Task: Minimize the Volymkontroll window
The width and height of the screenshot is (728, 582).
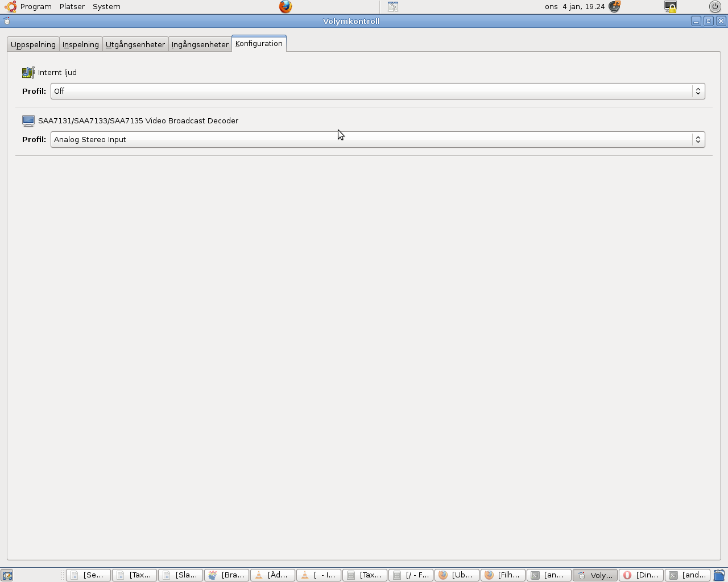Action: pos(696,21)
